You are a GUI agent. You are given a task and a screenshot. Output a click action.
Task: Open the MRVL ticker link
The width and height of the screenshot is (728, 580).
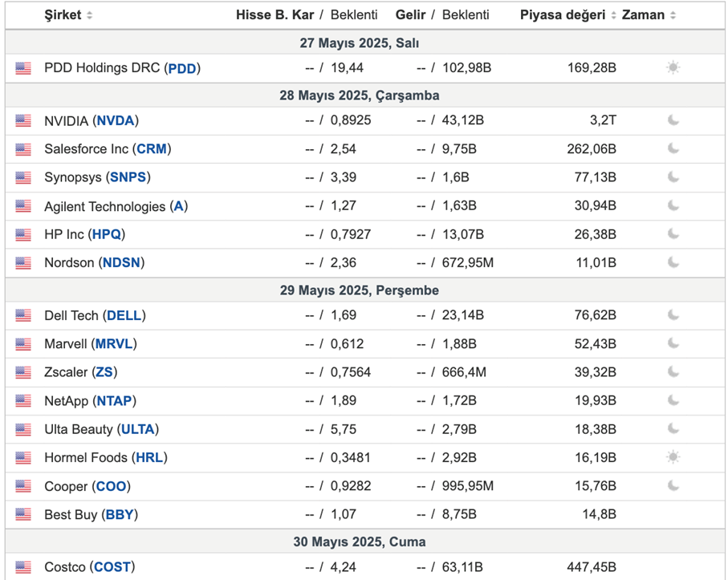coord(114,344)
